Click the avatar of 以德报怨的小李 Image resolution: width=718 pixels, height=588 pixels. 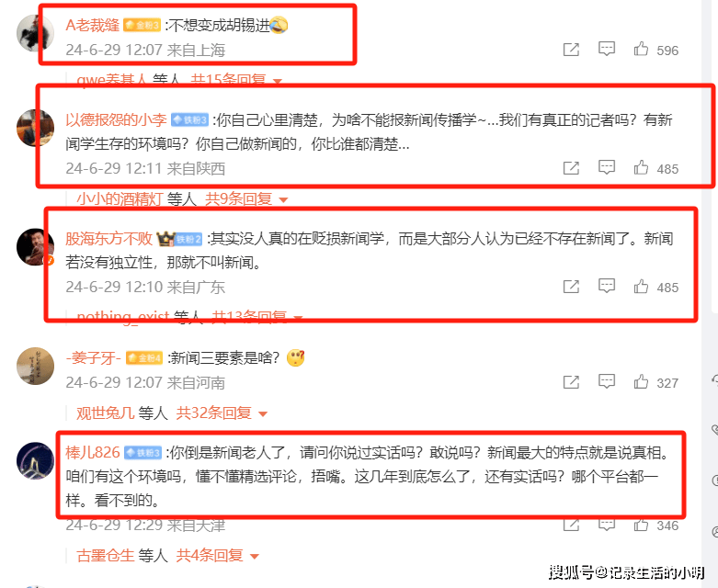point(35,128)
